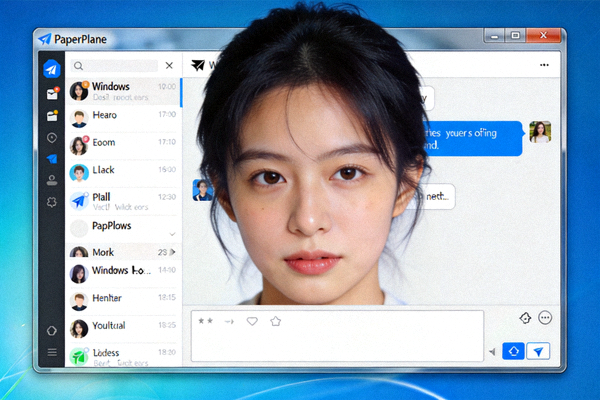Open the contacts person sidebar icon
600x400 pixels.
coord(52,180)
